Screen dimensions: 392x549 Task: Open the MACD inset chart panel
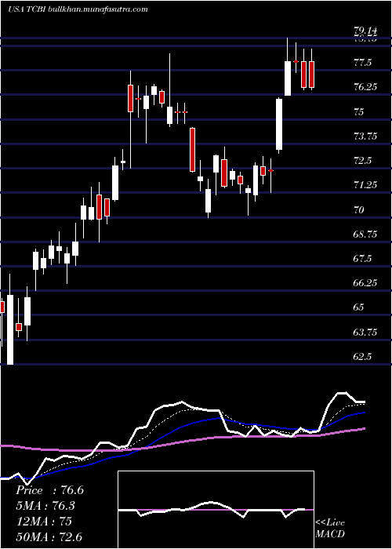[x=216, y=510]
